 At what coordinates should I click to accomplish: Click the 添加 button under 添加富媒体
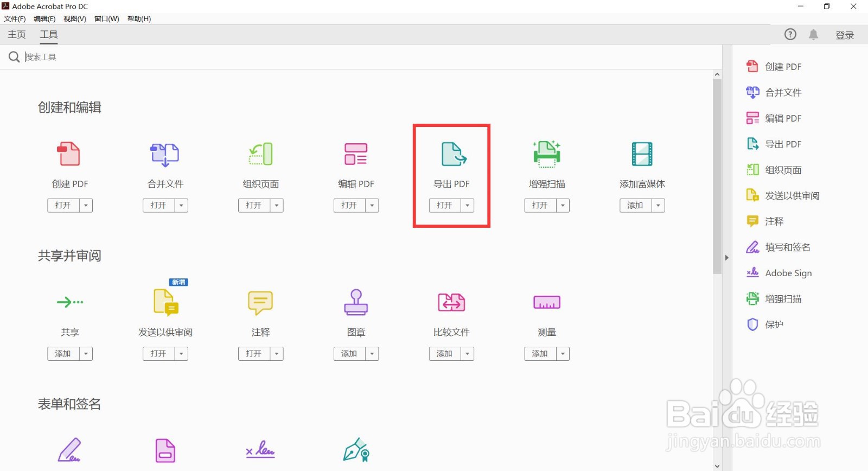[x=636, y=206]
